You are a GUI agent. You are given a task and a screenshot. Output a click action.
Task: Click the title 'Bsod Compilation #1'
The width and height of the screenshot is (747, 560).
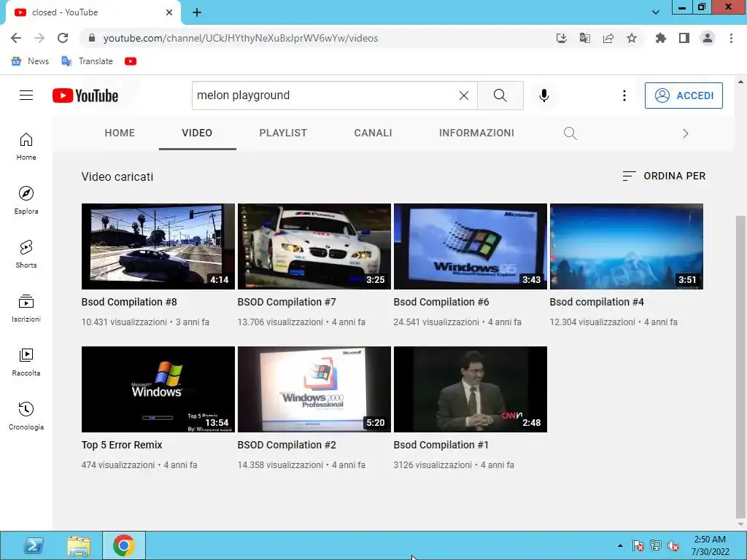point(441,445)
